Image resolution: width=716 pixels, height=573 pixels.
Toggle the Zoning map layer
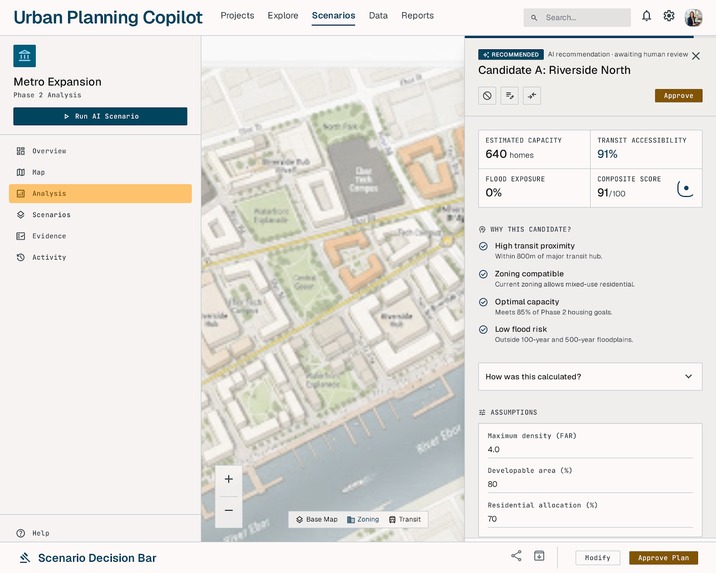point(363,519)
